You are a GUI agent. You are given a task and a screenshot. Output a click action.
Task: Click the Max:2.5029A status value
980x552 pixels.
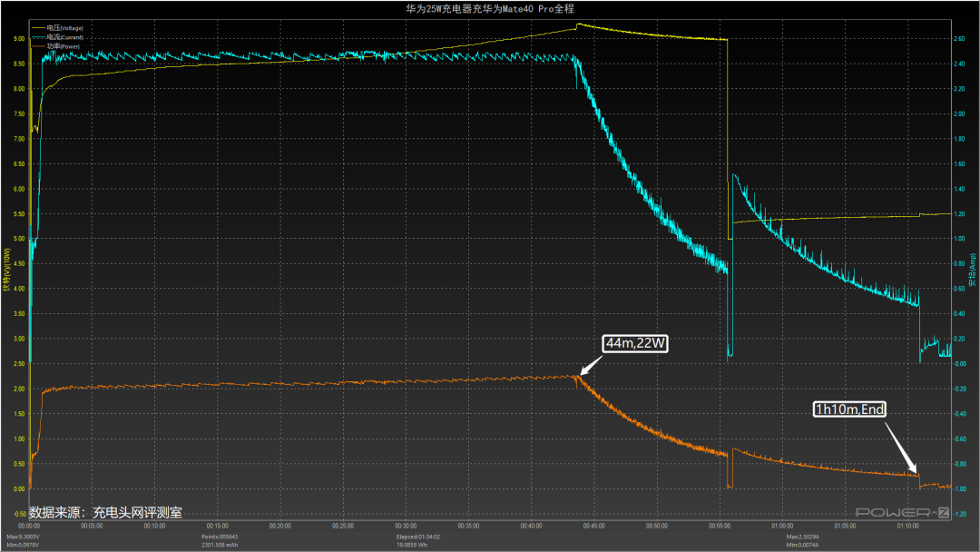click(803, 537)
